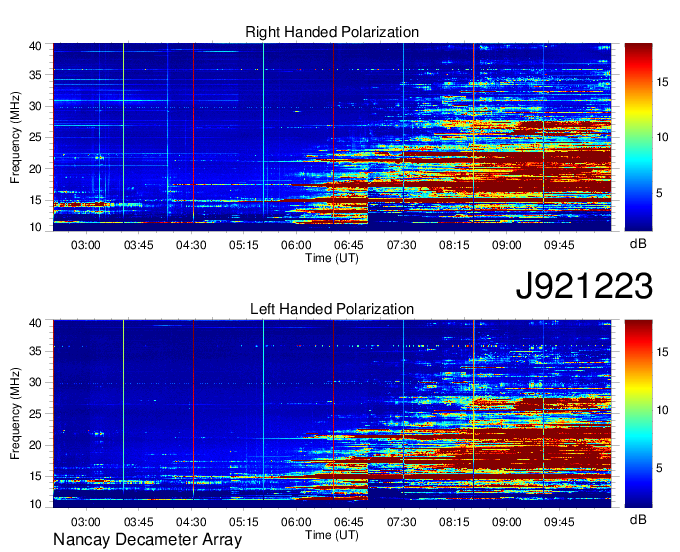This screenshot has height=552, width=680.
Task: Click the "03:00" tick on the Right Handed plot
Action: point(85,245)
